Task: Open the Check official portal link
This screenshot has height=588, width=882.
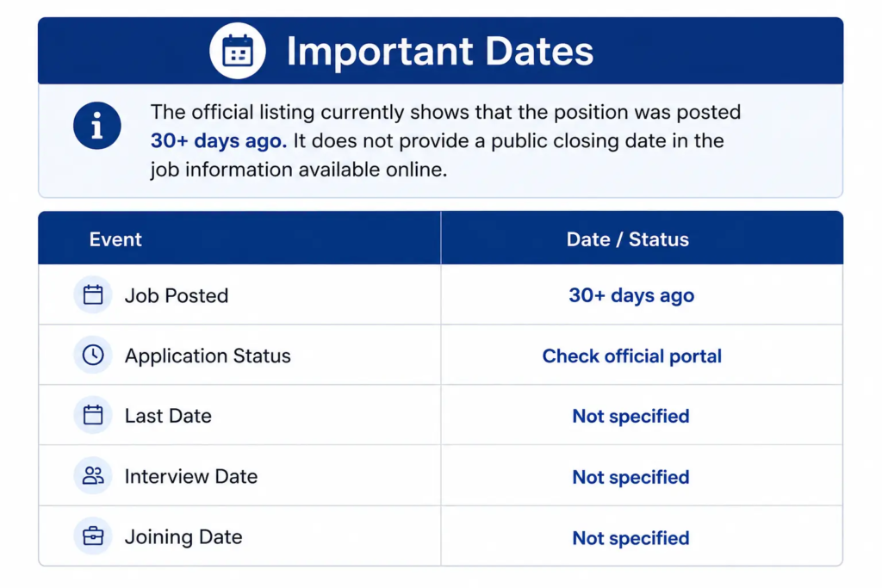Action: click(x=631, y=356)
